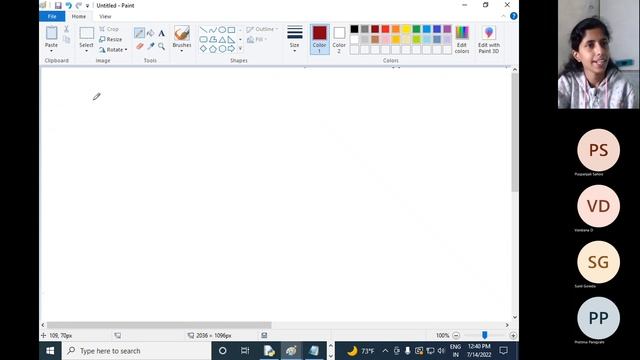This screenshot has width=640, height=360.
Task: Choose the Right triangle shape
Action: point(231,40)
